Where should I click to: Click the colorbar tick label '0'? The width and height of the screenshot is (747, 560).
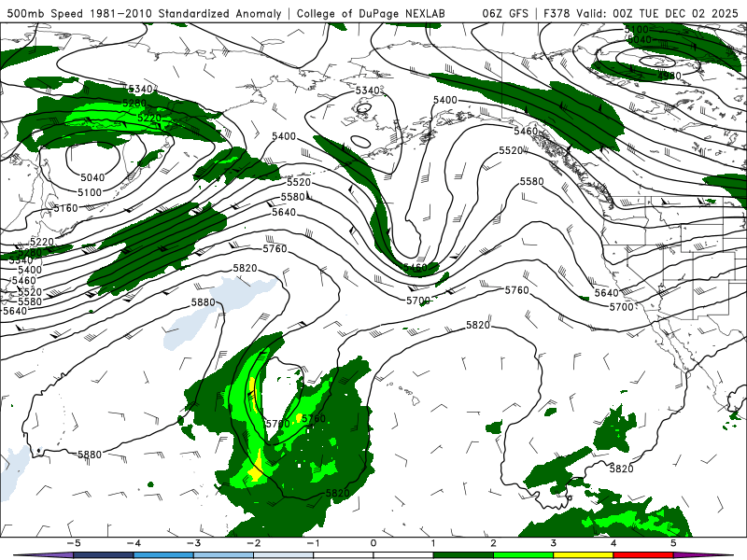tap(373, 543)
